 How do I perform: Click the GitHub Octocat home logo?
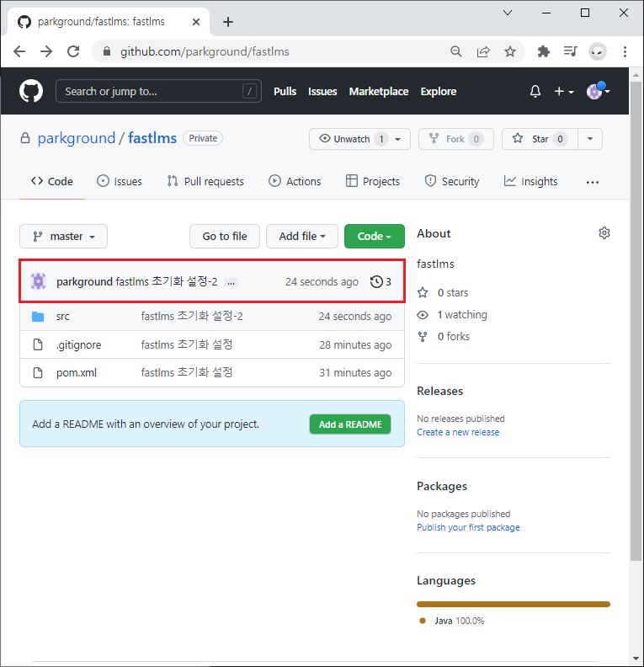coord(31,91)
